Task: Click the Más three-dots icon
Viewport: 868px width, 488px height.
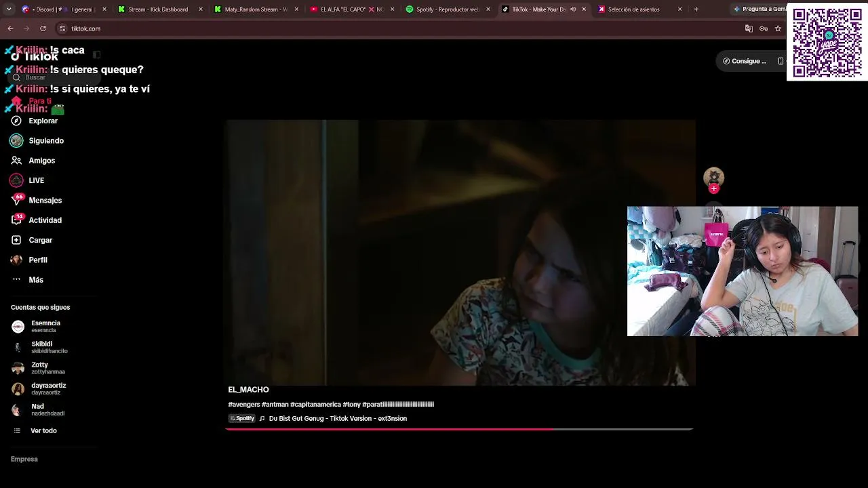Action: (16, 279)
